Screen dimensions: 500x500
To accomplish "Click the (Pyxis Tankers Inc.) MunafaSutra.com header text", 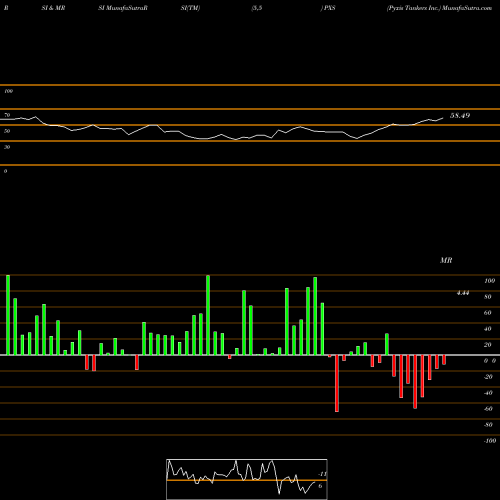I will [439, 8].
